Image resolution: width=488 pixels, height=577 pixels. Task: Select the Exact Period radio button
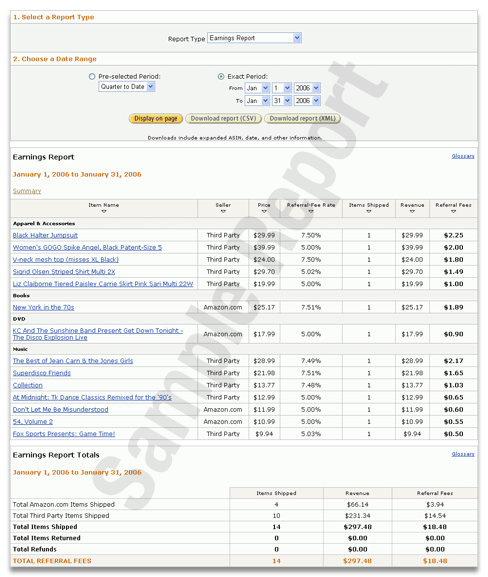[x=221, y=77]
